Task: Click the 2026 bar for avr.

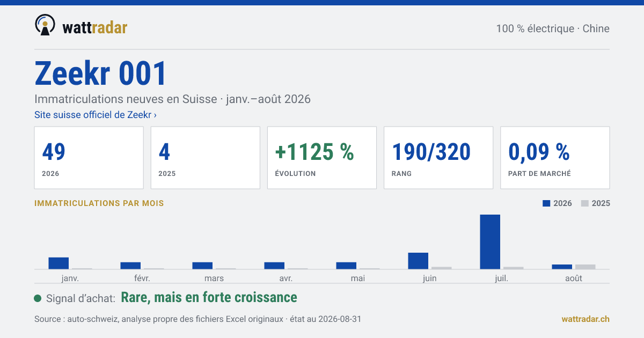Action: click(x=274, y=266)
